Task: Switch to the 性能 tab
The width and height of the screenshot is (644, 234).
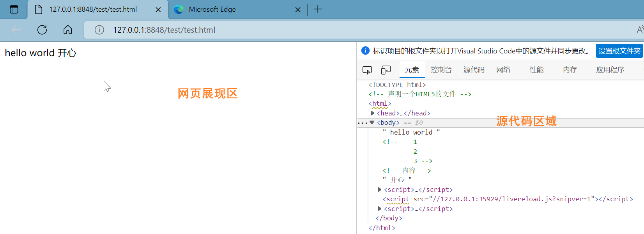Action: [x=536, y=70]
